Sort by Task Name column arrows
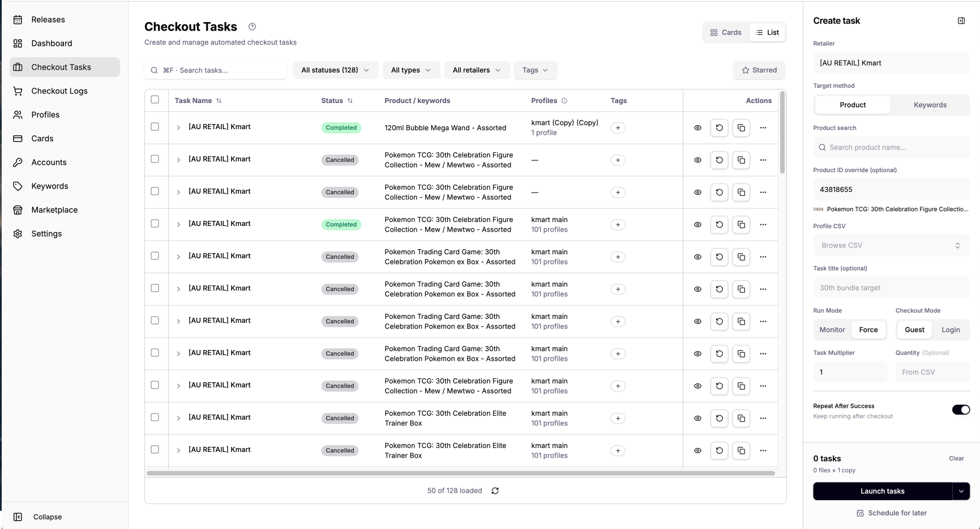The width and height of the screenshot is (980, 529). pos(219,101)
